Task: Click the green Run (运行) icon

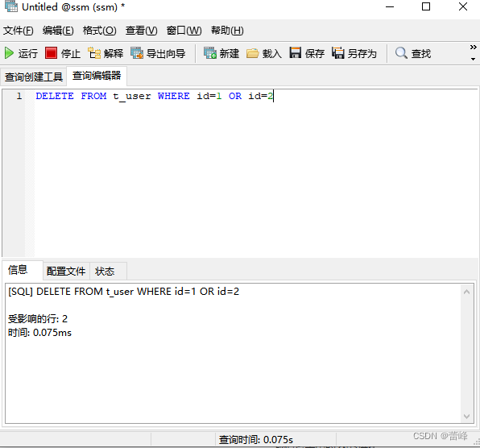Action: [9, 53]
